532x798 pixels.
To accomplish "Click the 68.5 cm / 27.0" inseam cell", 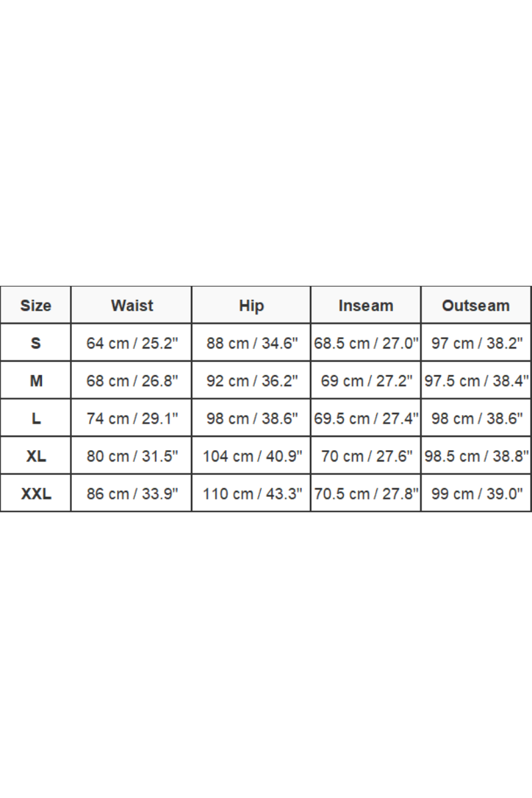I will tap(366, 343).
